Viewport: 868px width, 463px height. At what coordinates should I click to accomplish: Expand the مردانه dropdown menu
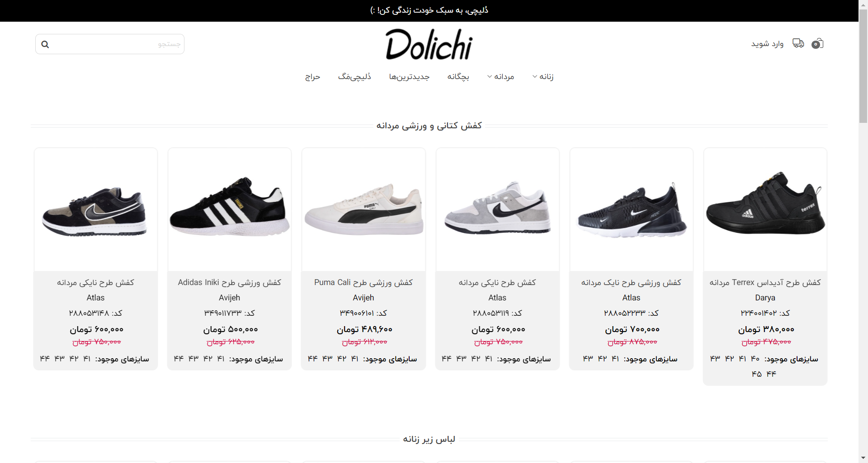click(500, 77)
